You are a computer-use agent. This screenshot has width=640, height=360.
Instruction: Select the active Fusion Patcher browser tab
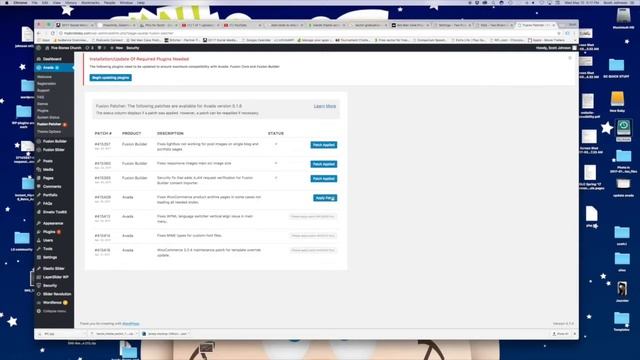tap(535, 25)
